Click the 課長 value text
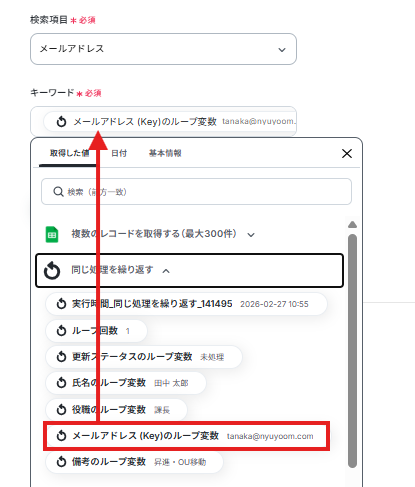Image resolution: width=415 pixels, height=487 pixels. [x=162, y=410]
